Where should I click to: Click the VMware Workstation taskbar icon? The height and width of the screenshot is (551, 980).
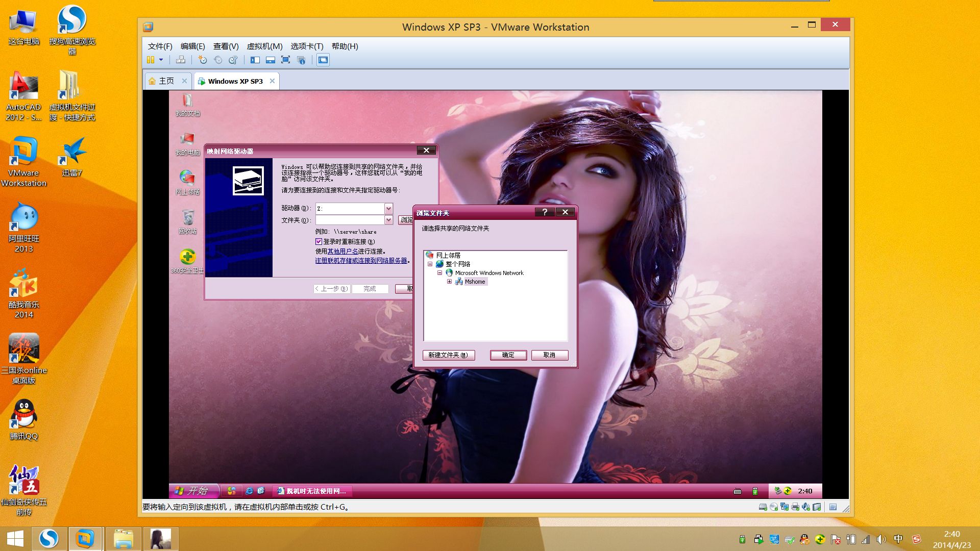coord(85,539)
